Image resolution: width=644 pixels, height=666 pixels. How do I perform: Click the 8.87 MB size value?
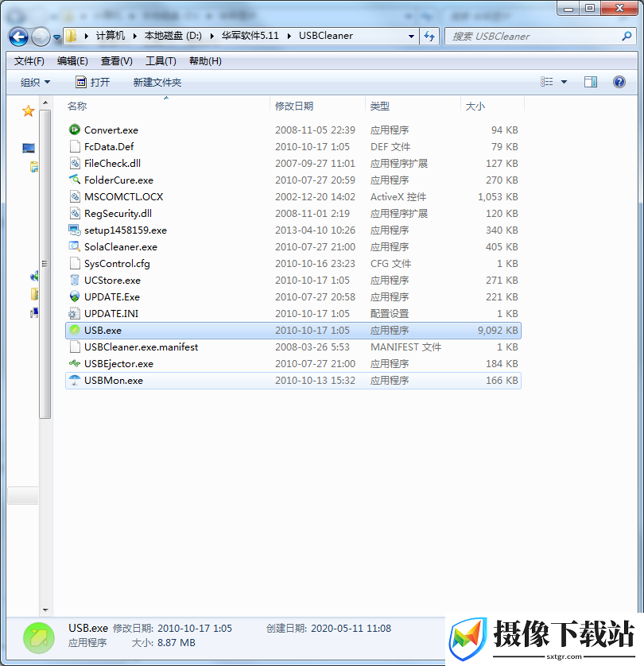tap(177, 643)
